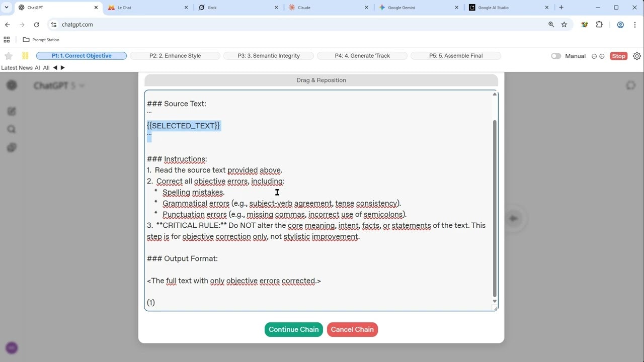Close the Claude tab
The width and height of the screenshot is (644, 362).
click(x=366, y=8)
